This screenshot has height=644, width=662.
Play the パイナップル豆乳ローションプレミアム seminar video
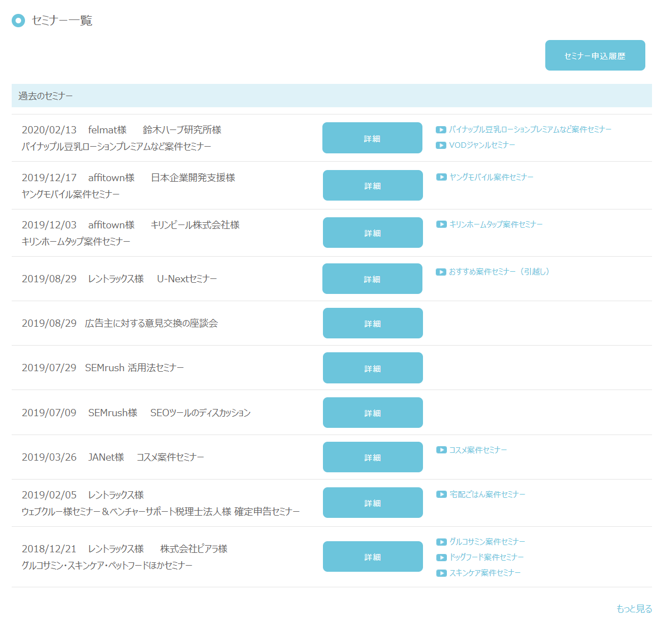coord(442,129)
